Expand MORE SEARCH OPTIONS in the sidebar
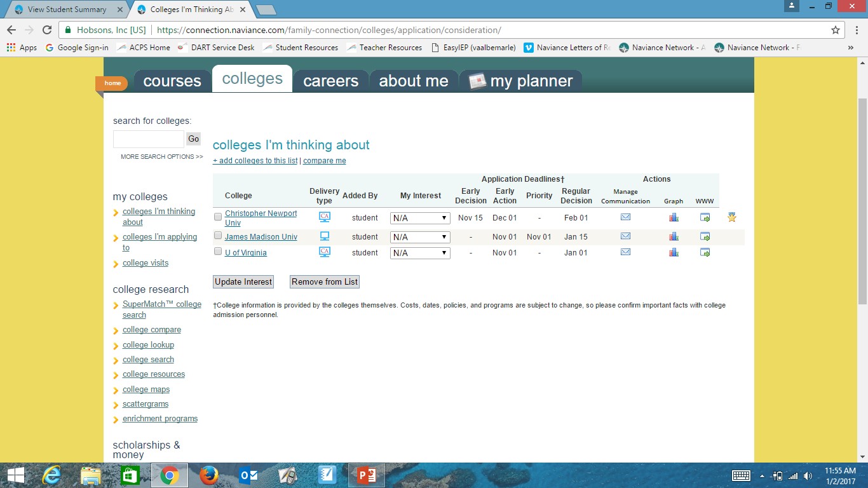 coord(161,156)
